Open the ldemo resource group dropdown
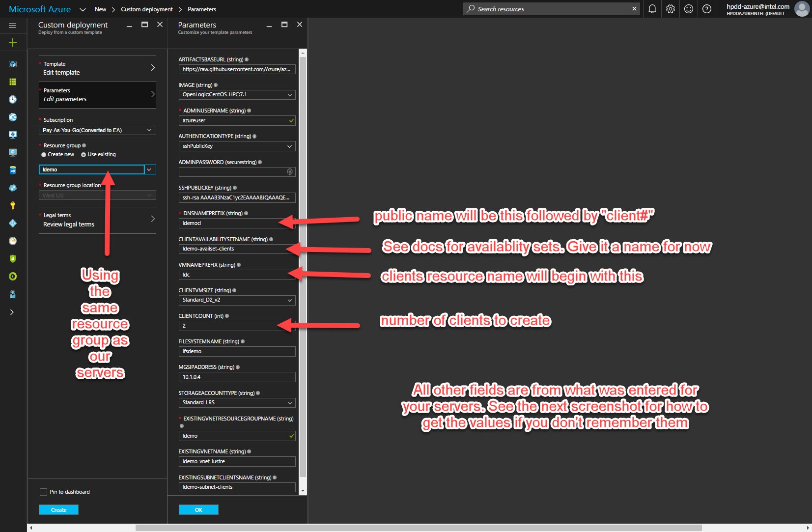812x532 pixels. [x=97, y=169]
